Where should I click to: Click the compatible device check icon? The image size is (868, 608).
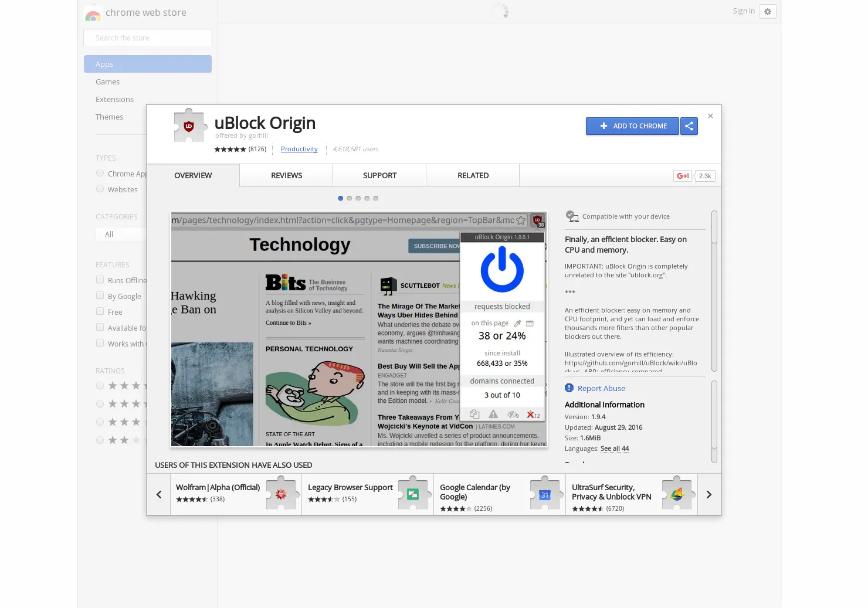tap(572, 216)
